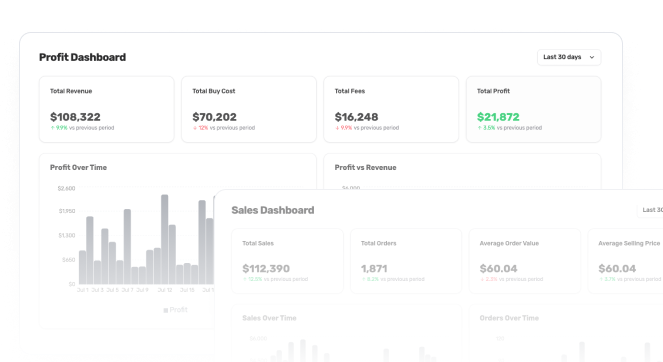Click the Jul 12 x-axis label
The height and width of the screenshot is (362, 663).
[x=165, y=290]
